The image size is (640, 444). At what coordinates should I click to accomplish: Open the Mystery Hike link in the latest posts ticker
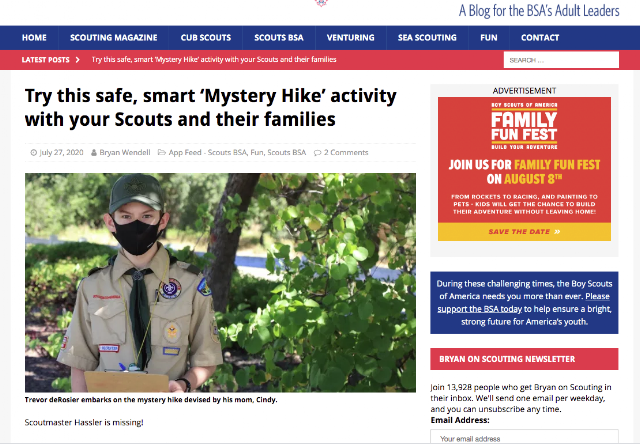(x=214, y=60)
